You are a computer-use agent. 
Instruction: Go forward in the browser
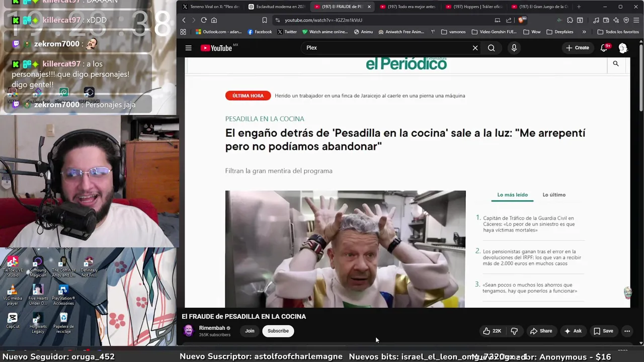tap(193, 20)
